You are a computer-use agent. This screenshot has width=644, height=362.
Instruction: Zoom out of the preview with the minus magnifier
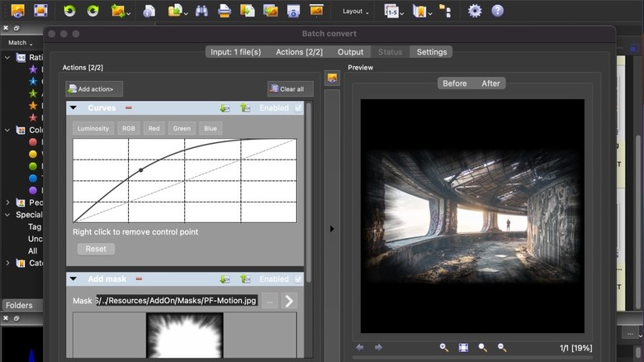[x=502, y=348]
